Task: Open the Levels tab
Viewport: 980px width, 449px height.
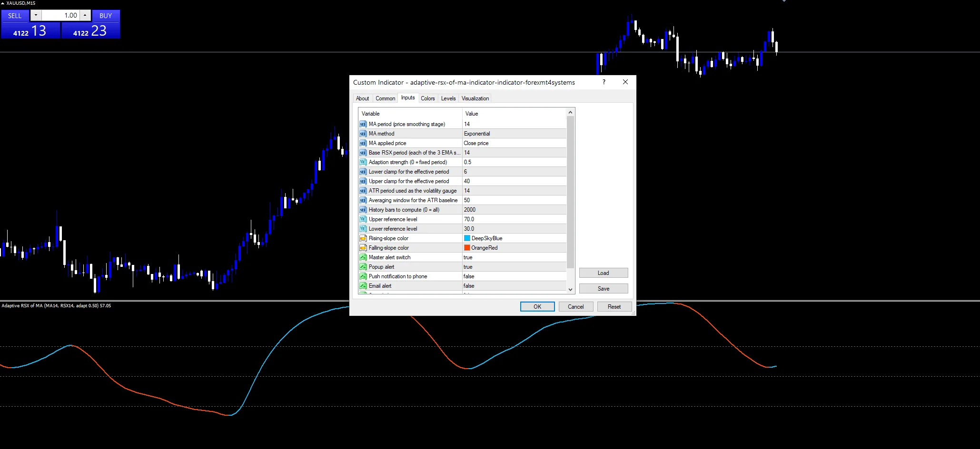Action: [x=448, y=98]
